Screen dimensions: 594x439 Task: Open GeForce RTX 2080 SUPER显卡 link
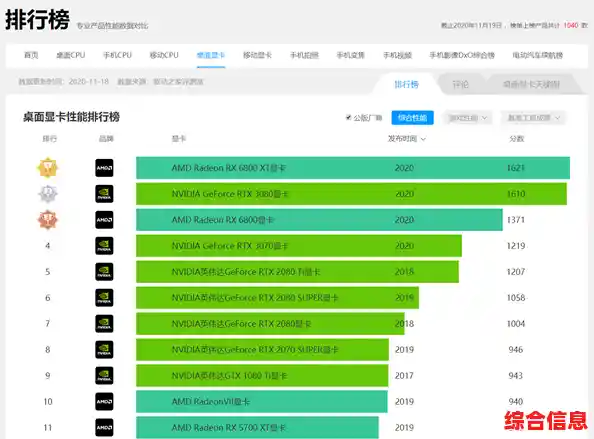pyautogui.click(x=255, y=298)
